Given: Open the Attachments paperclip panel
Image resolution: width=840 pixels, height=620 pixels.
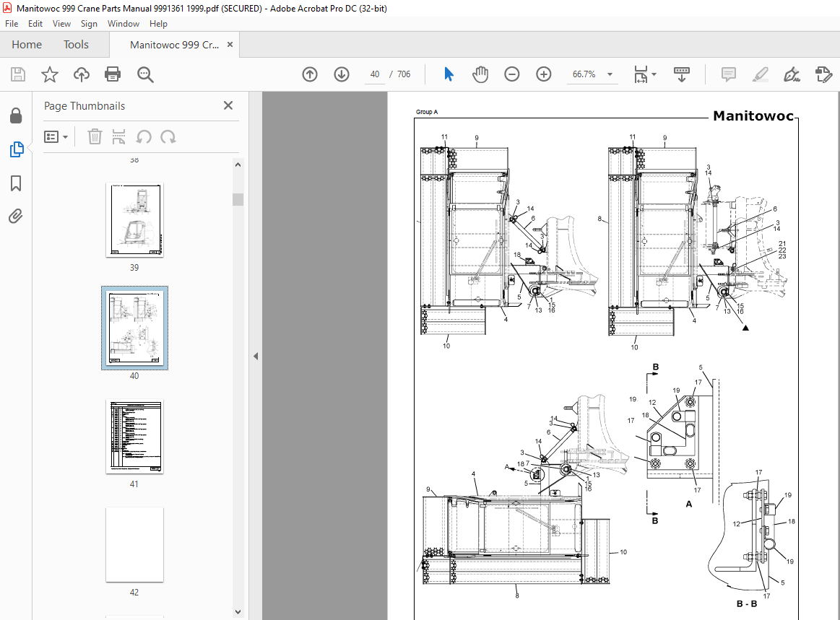Looking at the screenshot, I should (16, 217).
